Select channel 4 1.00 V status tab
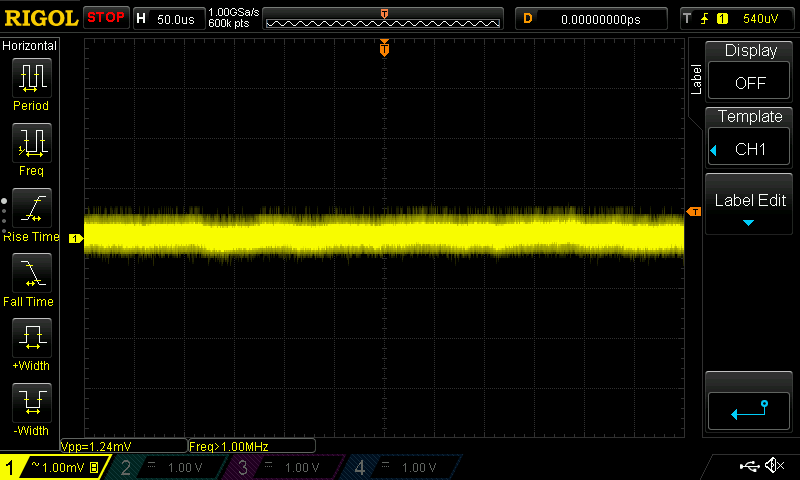This screenshot has height=480, width=800. [403, 467]
